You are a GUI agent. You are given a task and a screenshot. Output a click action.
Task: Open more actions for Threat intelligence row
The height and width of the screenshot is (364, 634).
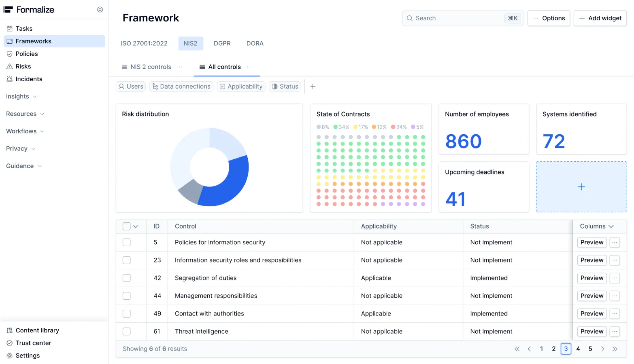pyautogui.click(x=615, y=331)
